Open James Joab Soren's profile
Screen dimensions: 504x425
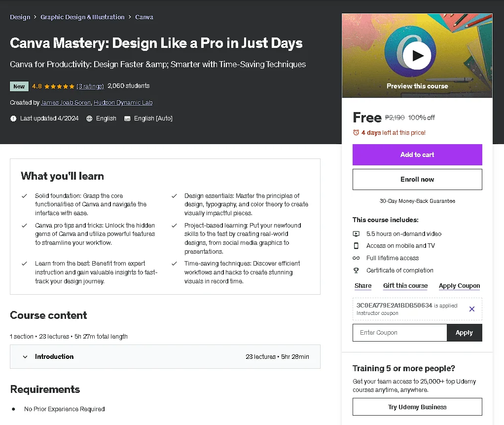[66, 102]
